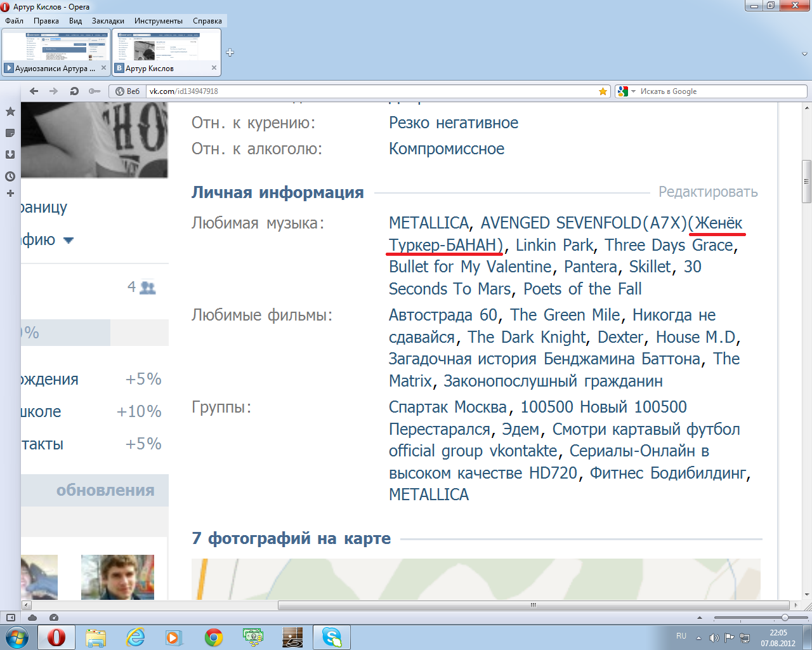
Task: Launch Google Chrome from the taskbar
Action: (214, 637)
